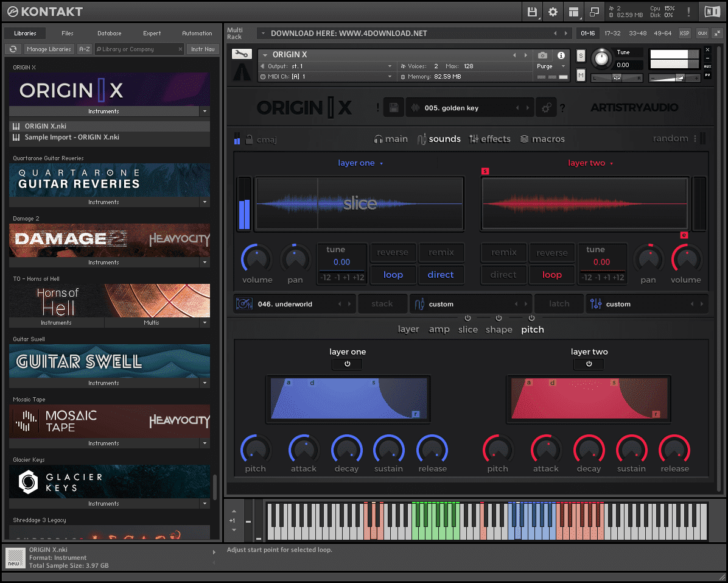This screenshot has height=583, width=728.
Task: Open the MIDI Ch dropdown
Action: 326,77
